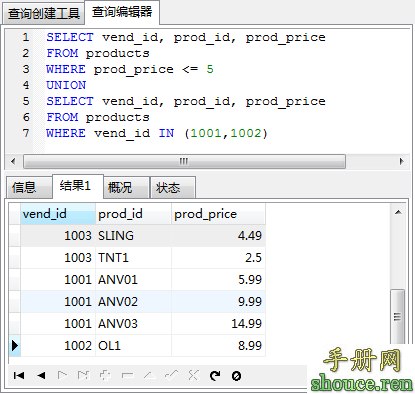Screen dimensions: 415x394
Task: Click price cell 5.99
Action: (x=218, y=280)
